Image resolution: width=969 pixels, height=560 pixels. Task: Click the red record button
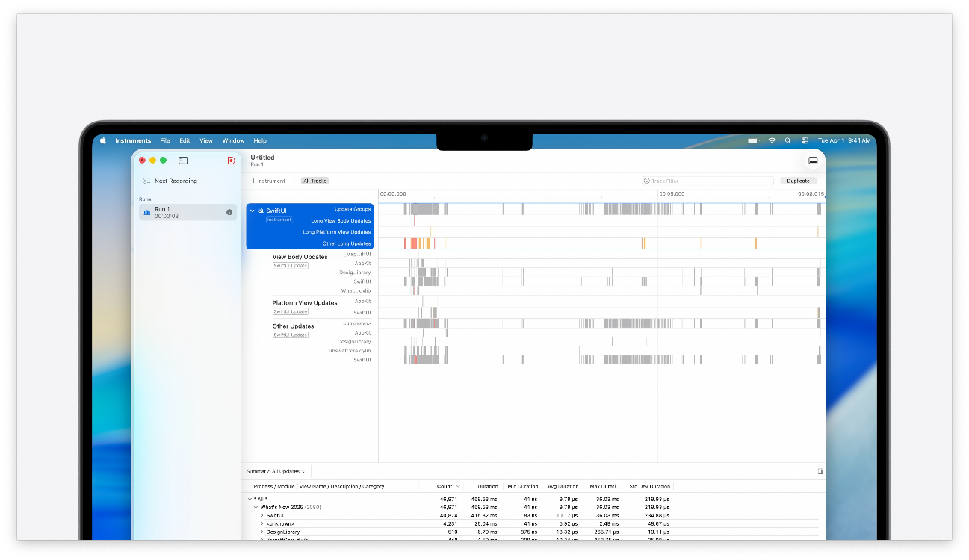pyautogui.click(x=231, y=161)
